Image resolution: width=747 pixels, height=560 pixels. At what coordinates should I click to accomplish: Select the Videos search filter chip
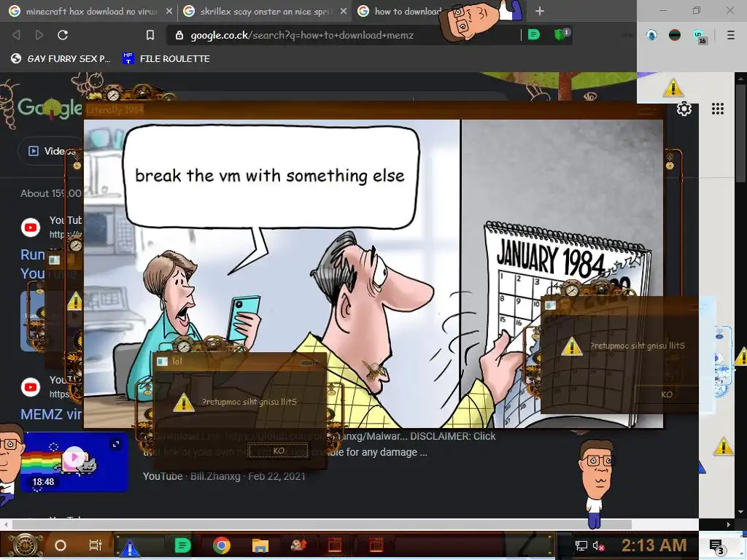pos(50,152)
